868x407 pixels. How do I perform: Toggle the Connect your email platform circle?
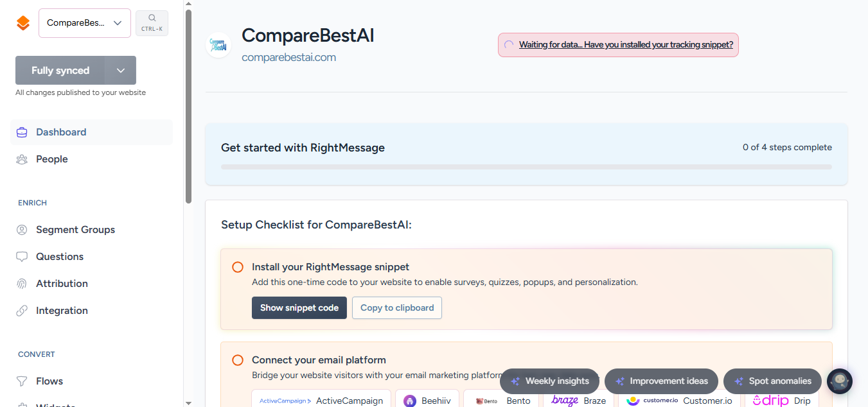pos(238,360)
